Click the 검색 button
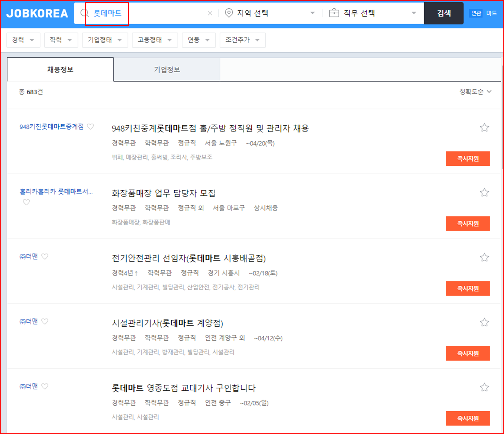 444,13
